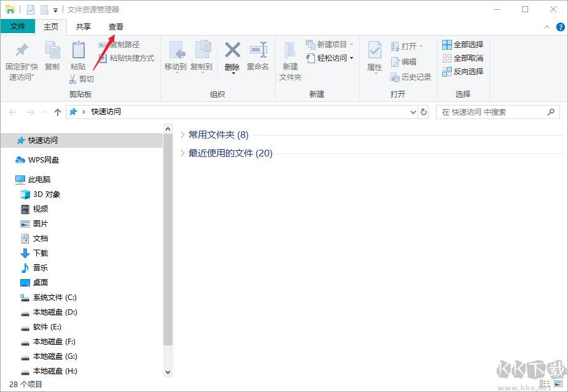Image resolution: width=568 pixels, height=392 pixels.
Task: Open 此电脑 in the sidebar
Action: pos(41,179)
